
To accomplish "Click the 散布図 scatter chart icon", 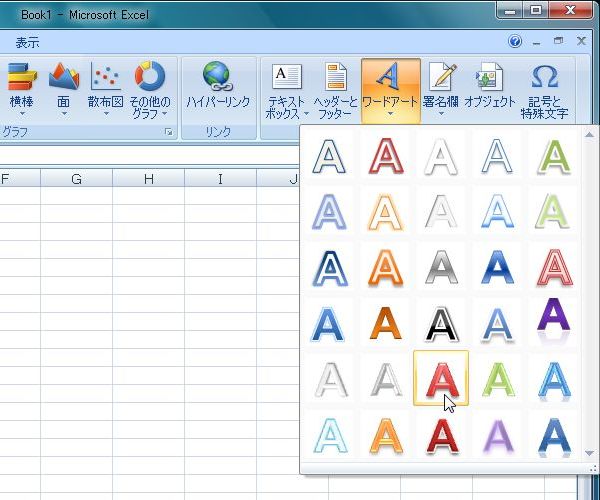I will point(106,76).
